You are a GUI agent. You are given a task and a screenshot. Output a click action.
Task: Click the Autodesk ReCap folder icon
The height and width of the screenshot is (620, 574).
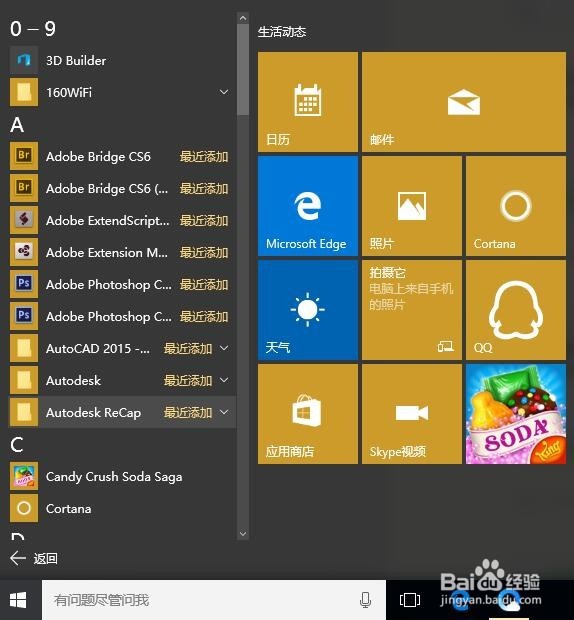[x=24, y=412]
